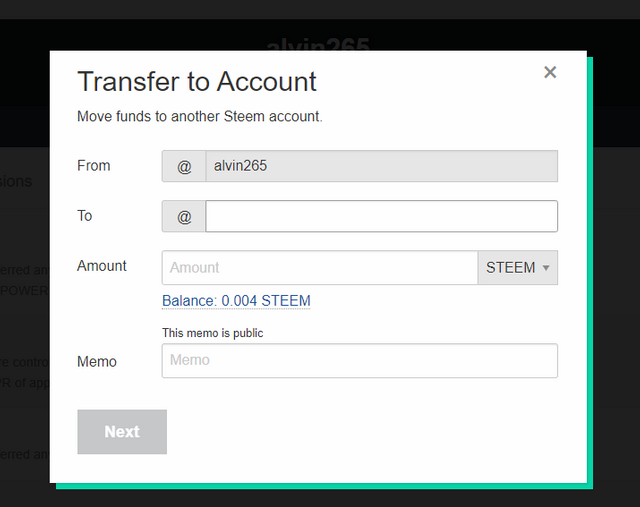The image size is (640, 507).
Task: Click the 'This memo is public' text
Action: (213, 333)
